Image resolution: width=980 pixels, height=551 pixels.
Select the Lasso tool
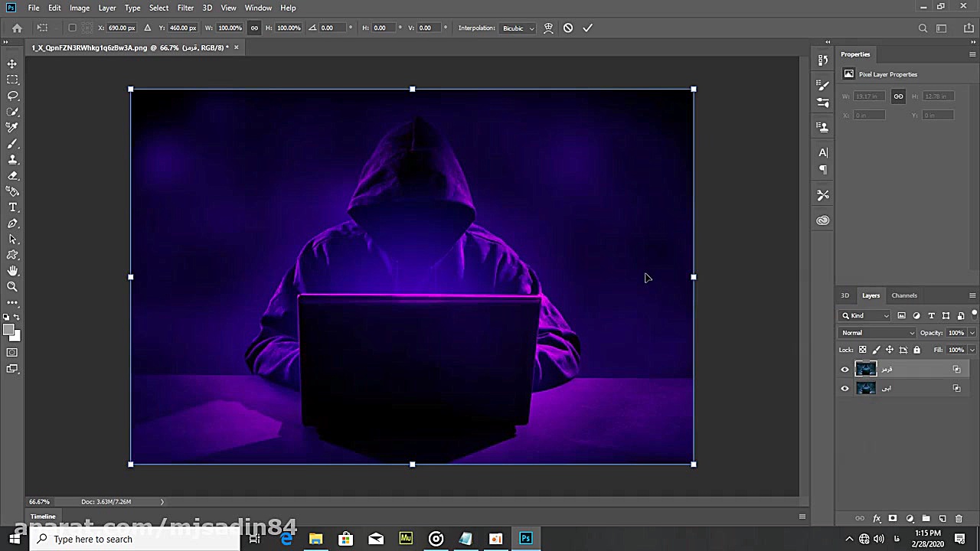[12, 96]
